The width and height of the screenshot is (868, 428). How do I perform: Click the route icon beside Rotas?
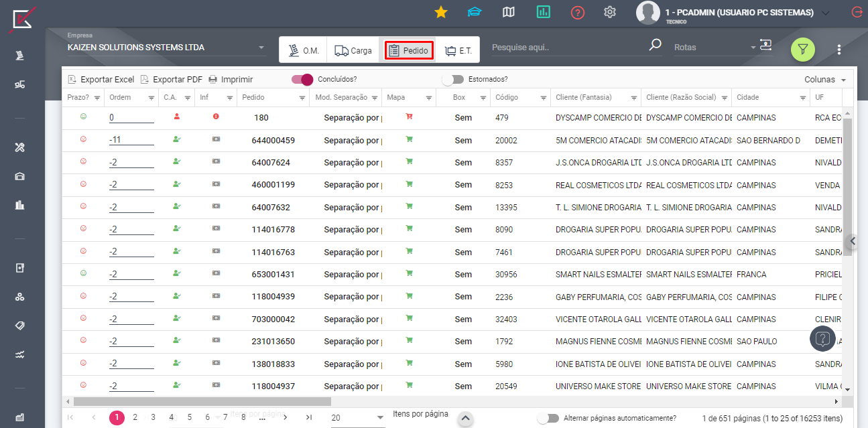(765, 46)
